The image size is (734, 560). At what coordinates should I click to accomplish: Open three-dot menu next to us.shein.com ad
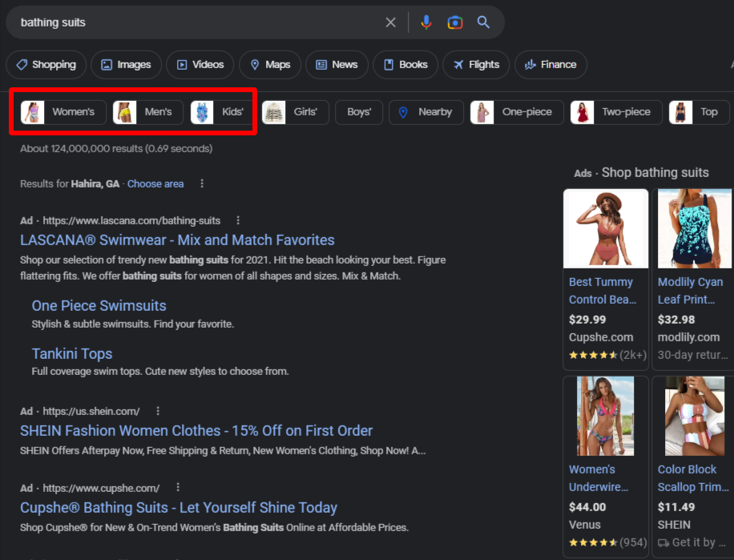click(158, 411)
